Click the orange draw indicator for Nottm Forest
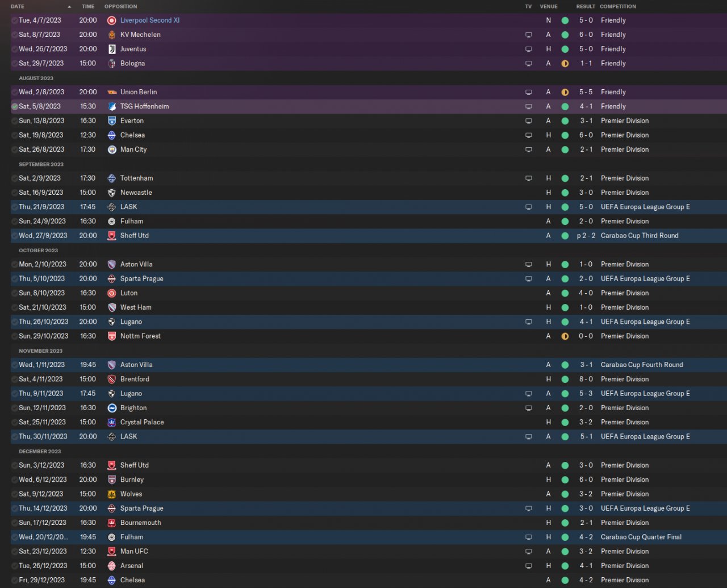Viewport: 727px width, 588px height. [x=565, y=336]
